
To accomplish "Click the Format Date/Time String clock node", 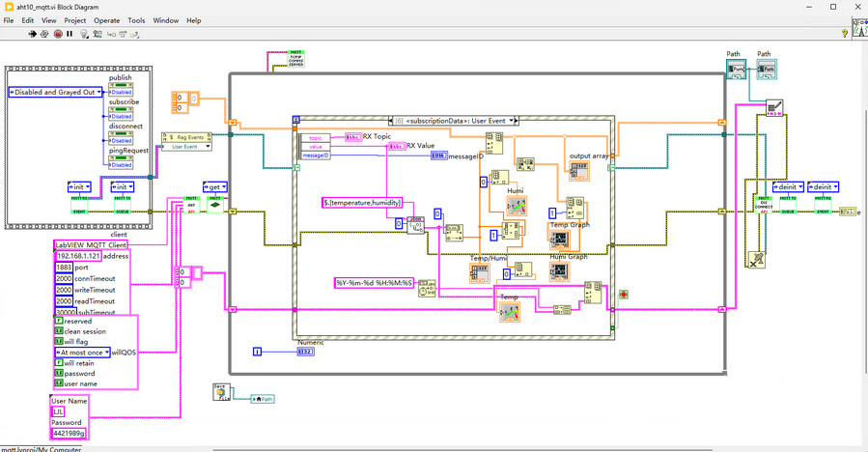I will click(x=426, y=289).
